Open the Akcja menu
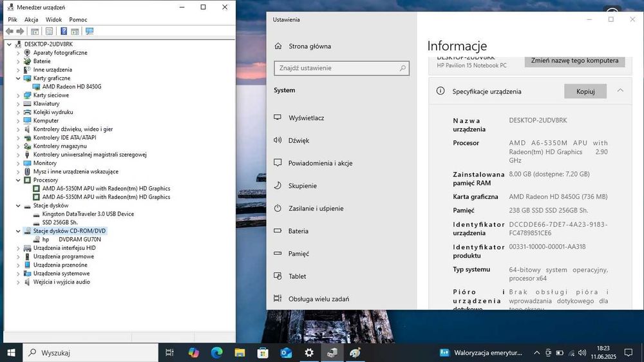 (x=31, y=19)
